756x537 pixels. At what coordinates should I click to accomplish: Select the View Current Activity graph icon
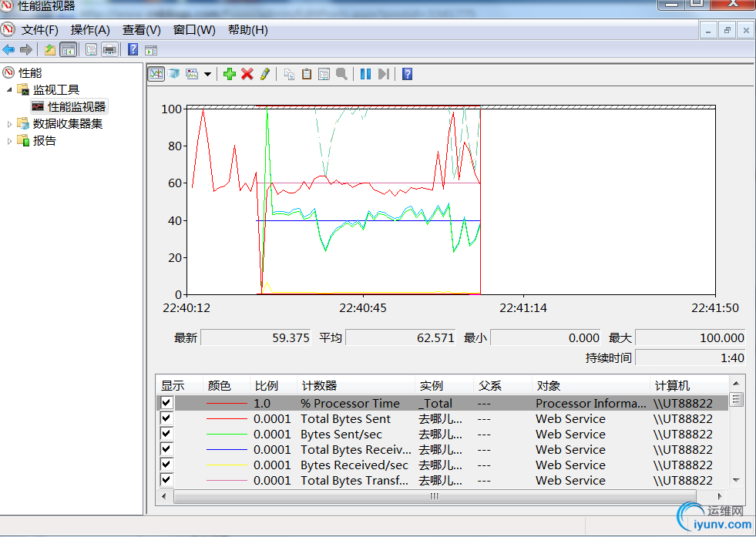point(156,74)
